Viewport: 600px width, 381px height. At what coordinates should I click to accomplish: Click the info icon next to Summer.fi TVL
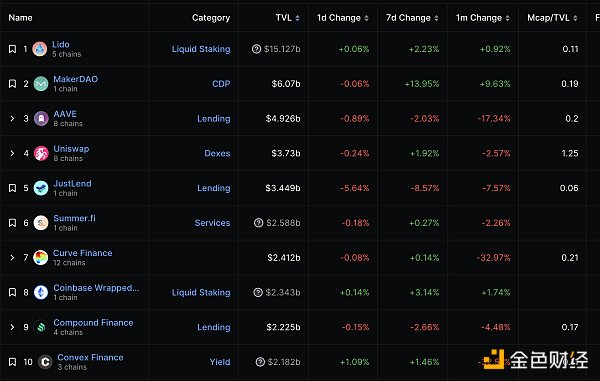[259, 223]
